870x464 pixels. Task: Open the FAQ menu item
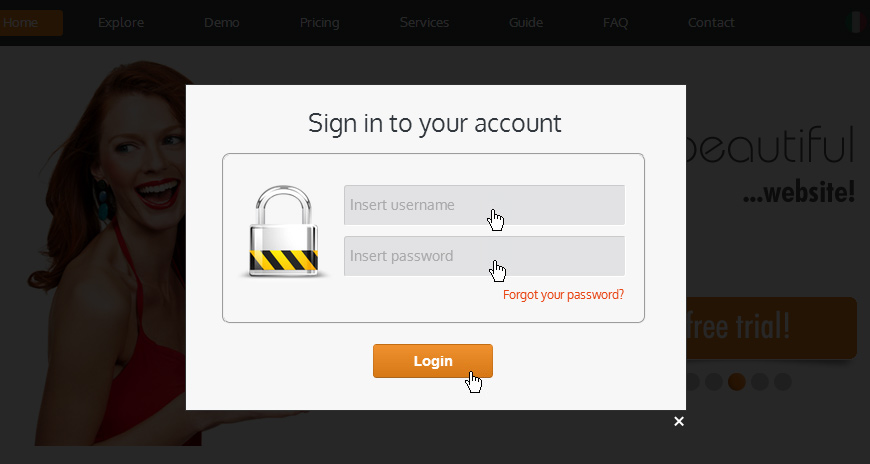coord(615,23)
